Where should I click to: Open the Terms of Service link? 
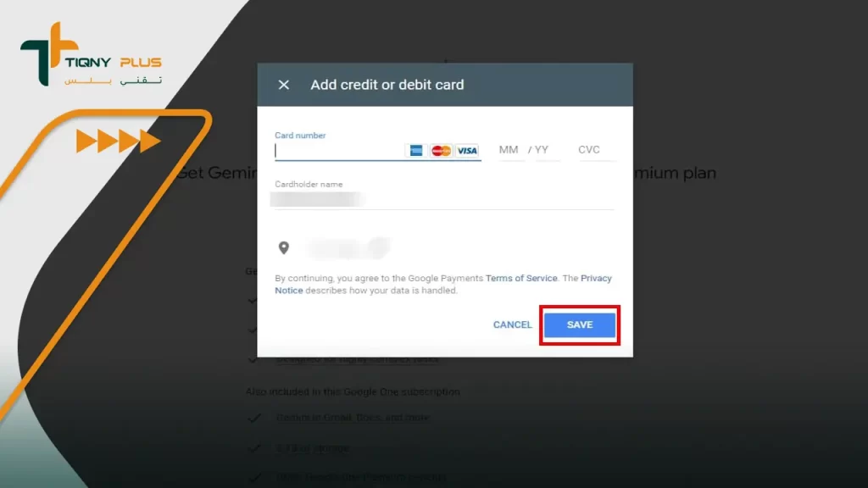[521, 278]
